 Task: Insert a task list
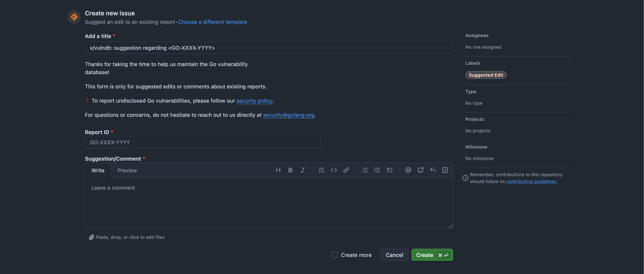coord(390,170)
